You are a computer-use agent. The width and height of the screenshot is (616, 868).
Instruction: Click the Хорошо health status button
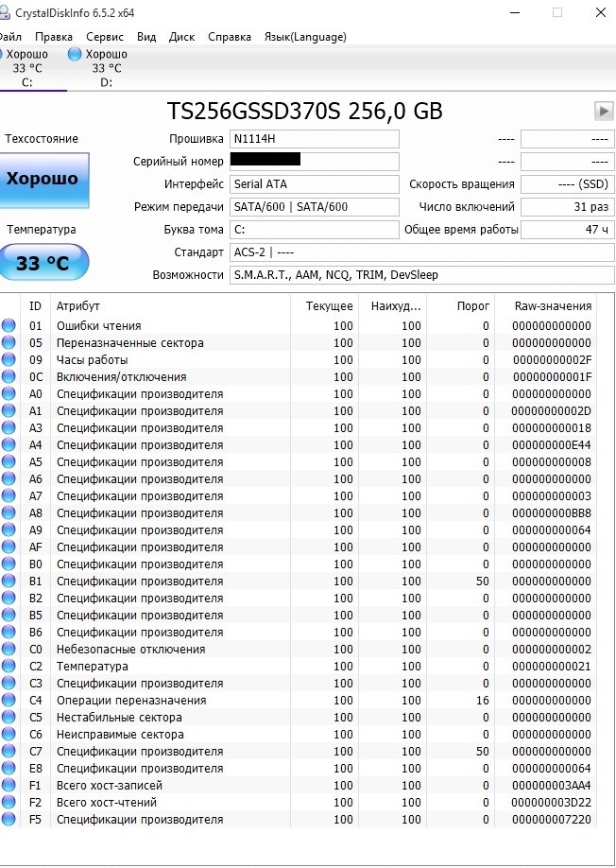pyautogui.click(x=43, y=180)
